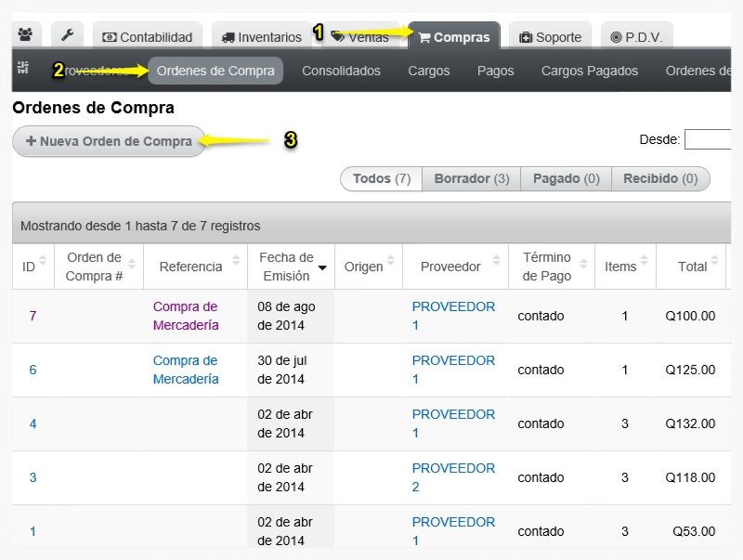The image size is (743, 560).
Task: Open order ID 6 link
Action: [33, 370]
